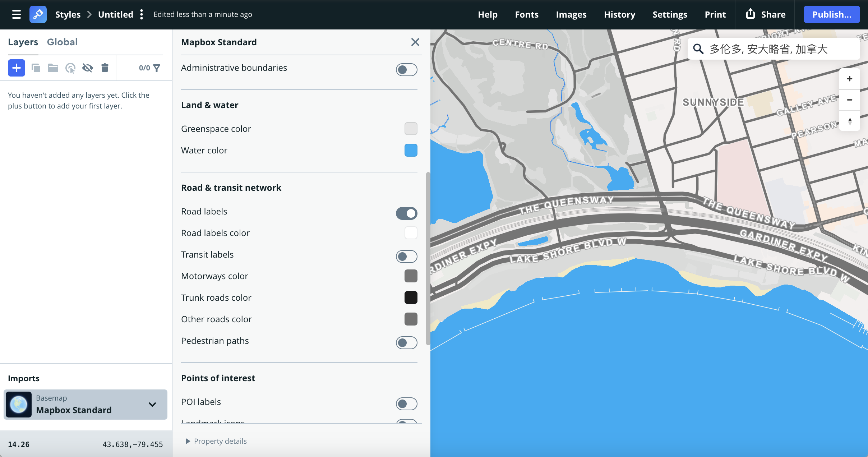Screen dimensions: 868x457
Task: Expand the Property details section
Action: pos(216,441)
